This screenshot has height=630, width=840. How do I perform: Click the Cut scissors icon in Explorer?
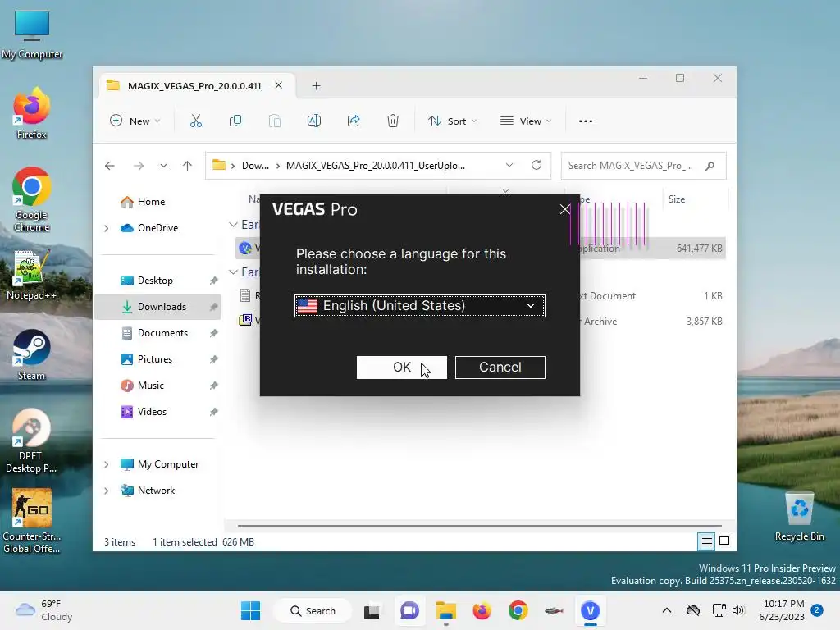[x=196, y=121]
